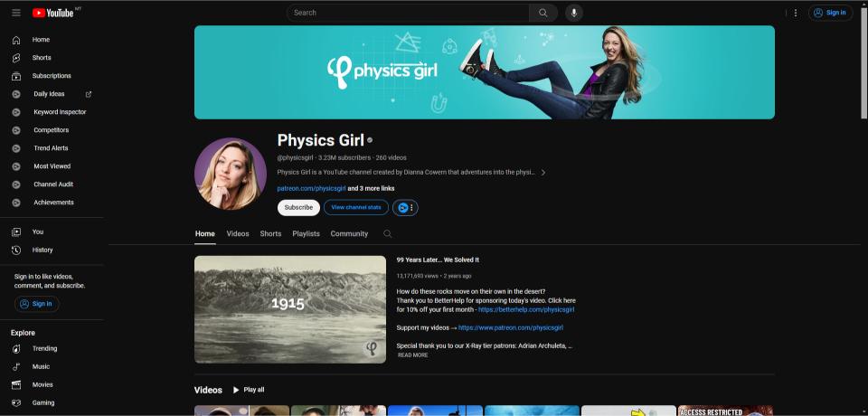Open Achievements in the sidebar
This screenshot has height=416, width=868.
pyautogui.click(x=52, y=203)
